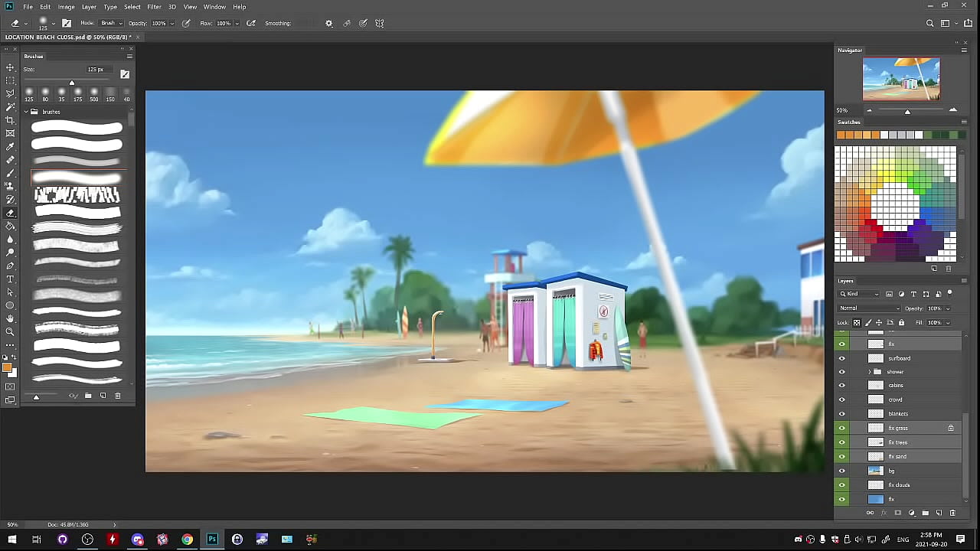The width and height of the screenshot is (980, 551).
Task: Pick the Type tool in the toolbar
Action: (x=10, y=279)
